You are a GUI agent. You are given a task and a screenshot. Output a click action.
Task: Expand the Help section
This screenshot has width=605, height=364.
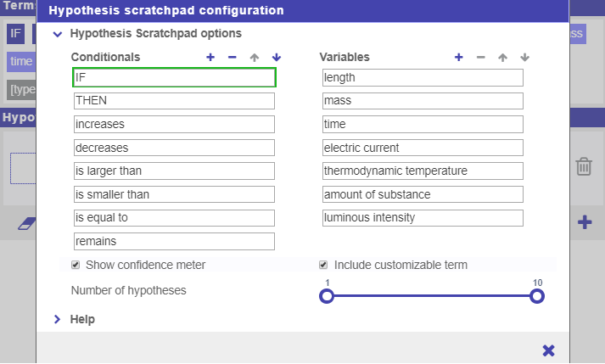pos(58,319)
